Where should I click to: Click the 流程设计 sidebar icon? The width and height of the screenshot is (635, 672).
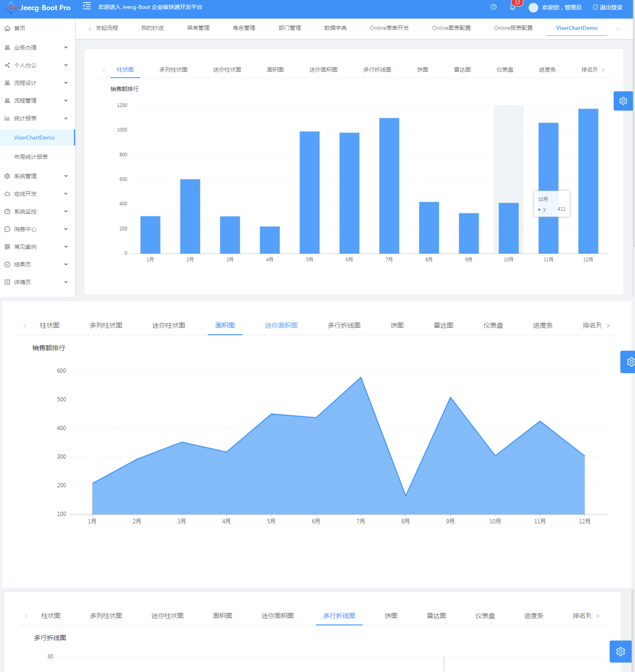click(7, 83)
